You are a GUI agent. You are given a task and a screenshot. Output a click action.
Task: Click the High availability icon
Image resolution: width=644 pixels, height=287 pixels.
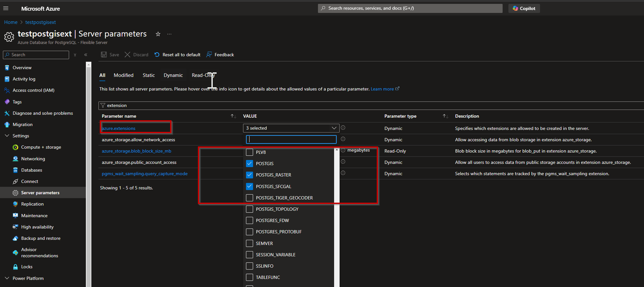point(15,227)
